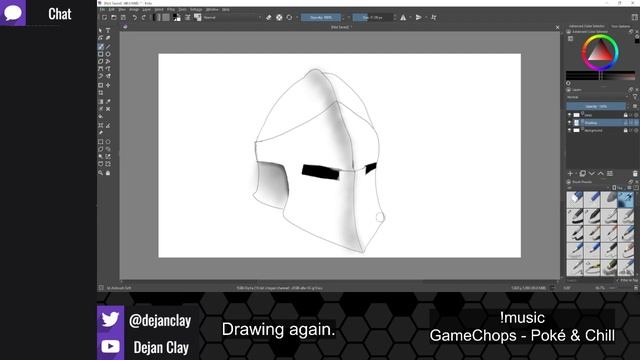Image resolution: width=640 pixels, height=360 pixels.
Task: Select the Freehand Path tool
Action: (108, 69)
